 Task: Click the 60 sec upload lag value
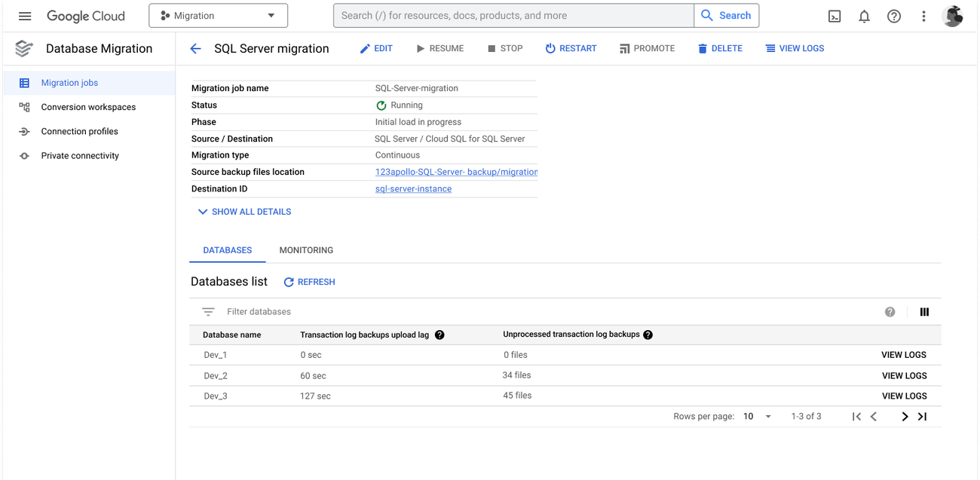tap(313, 375)
